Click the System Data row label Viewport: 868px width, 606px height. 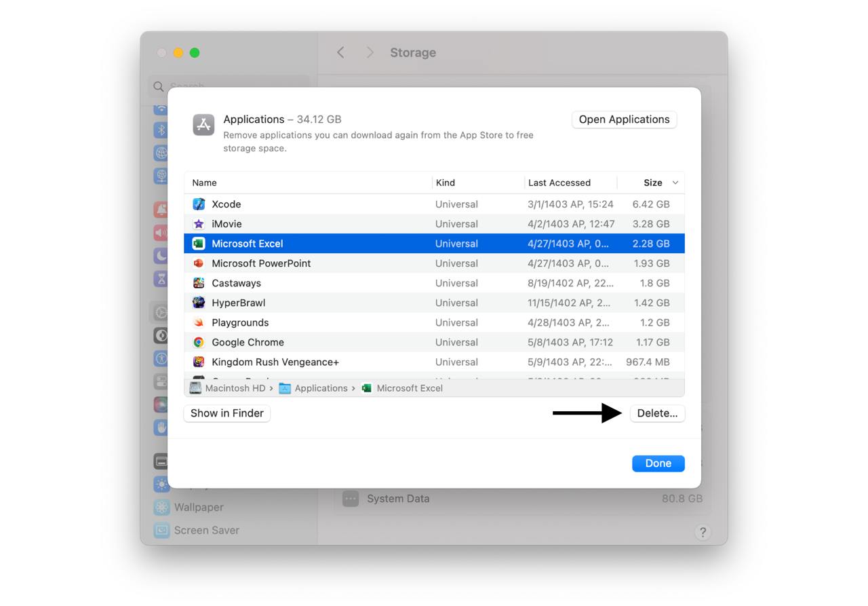(x=398, y=499)
